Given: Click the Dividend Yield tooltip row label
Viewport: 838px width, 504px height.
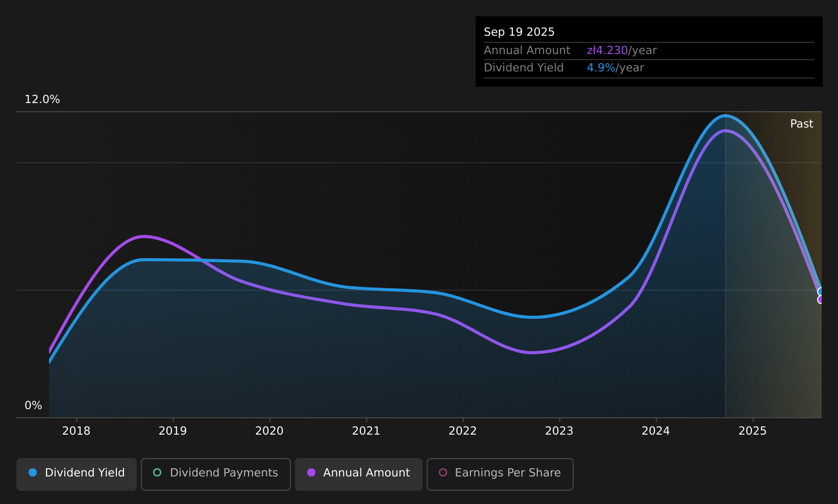Looking at the screenshot, I should coord(524,68).
